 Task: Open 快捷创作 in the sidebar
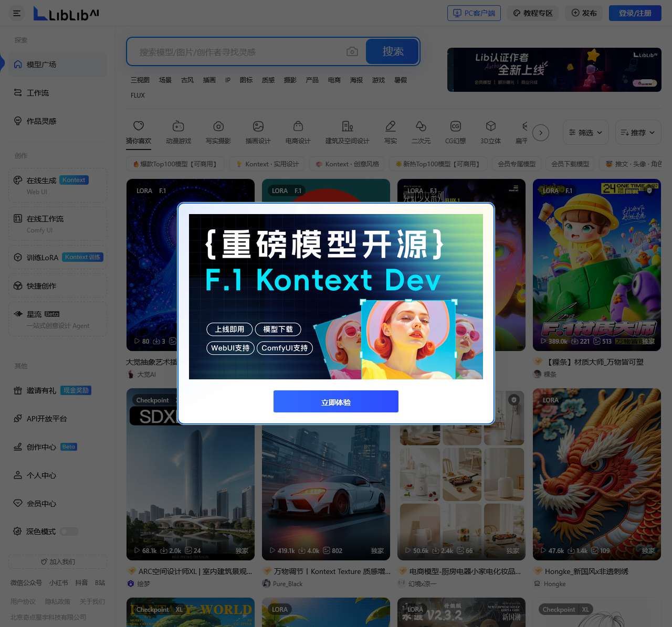[58, 286]
